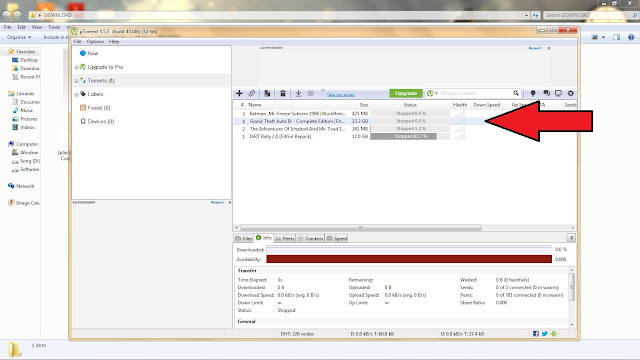640x360 pixels.
Task: Expand the Labels tree node
Action: [x=76, y=94]
